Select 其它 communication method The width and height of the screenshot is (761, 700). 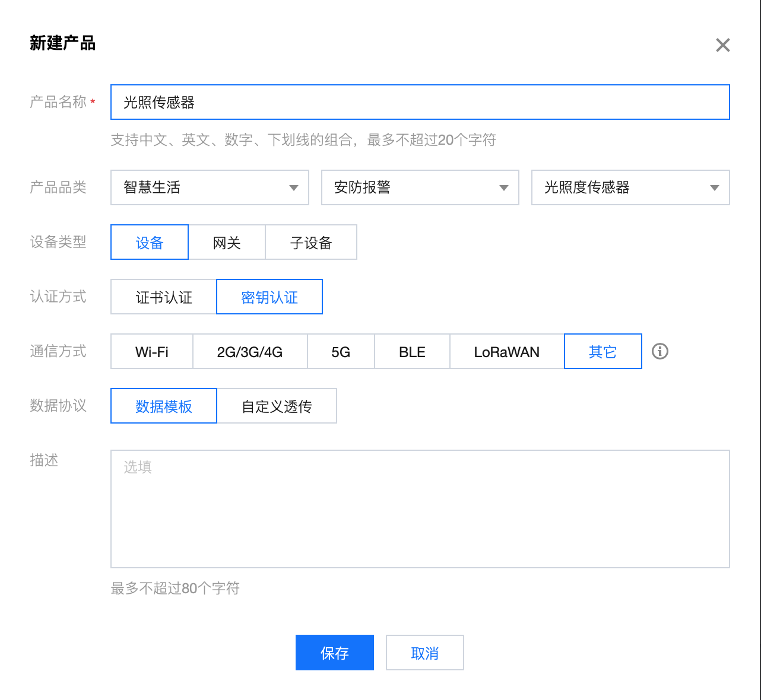603,351
